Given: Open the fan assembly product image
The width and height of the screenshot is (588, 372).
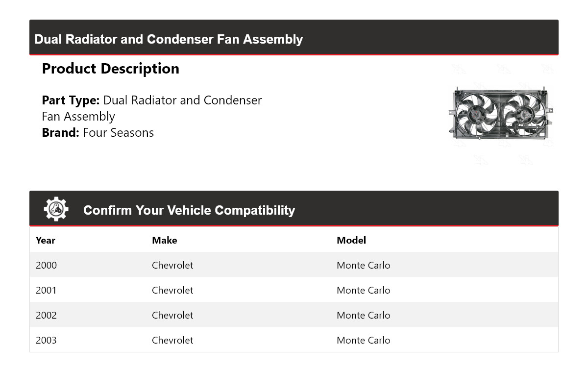Looking at the screenshot, I should coord(500,114).
